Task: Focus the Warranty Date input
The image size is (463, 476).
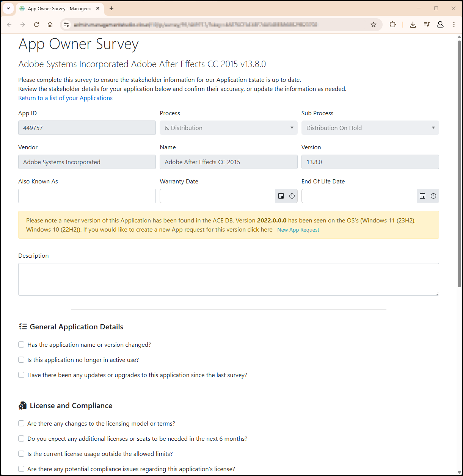Action: 218,196
